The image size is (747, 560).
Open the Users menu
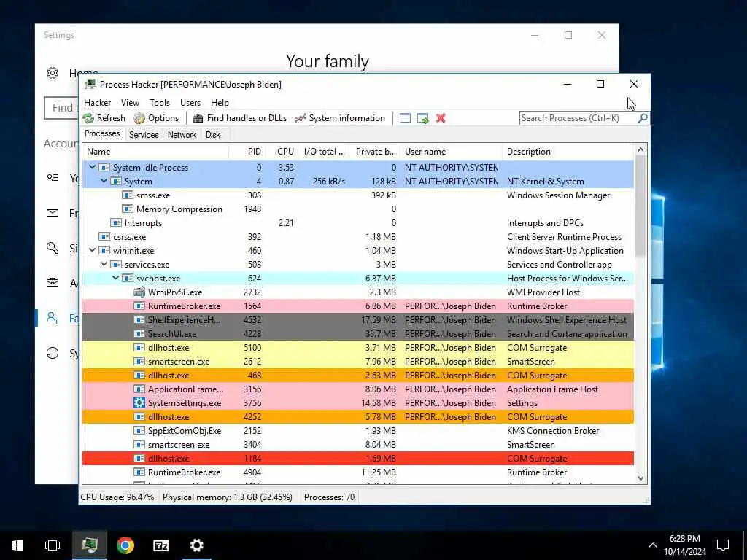190,102
